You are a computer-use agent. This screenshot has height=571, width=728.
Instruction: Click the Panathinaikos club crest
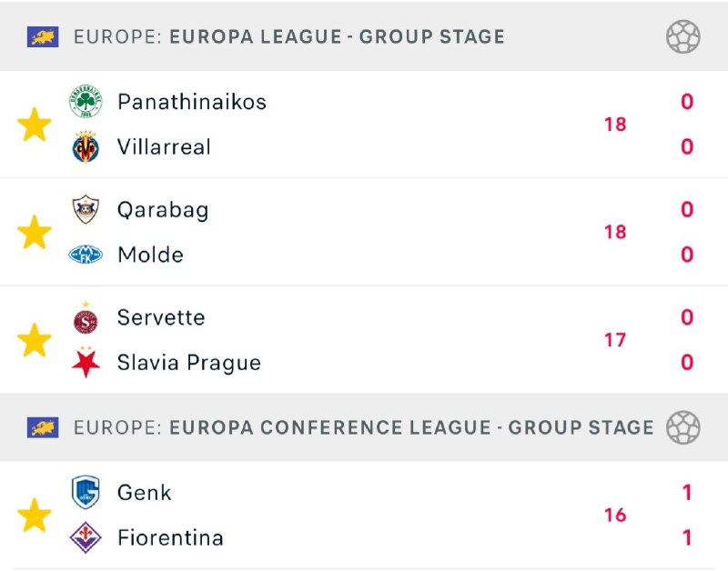click(x=86, y=102)
